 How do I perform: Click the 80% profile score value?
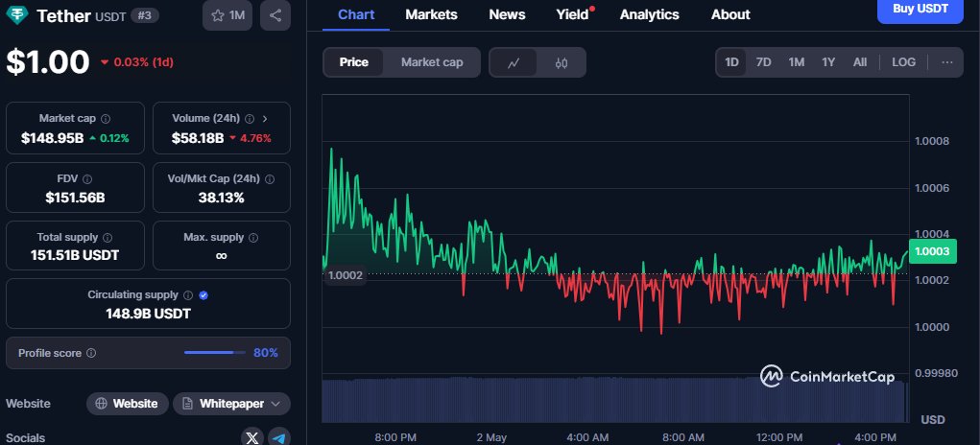pos(266,353)
